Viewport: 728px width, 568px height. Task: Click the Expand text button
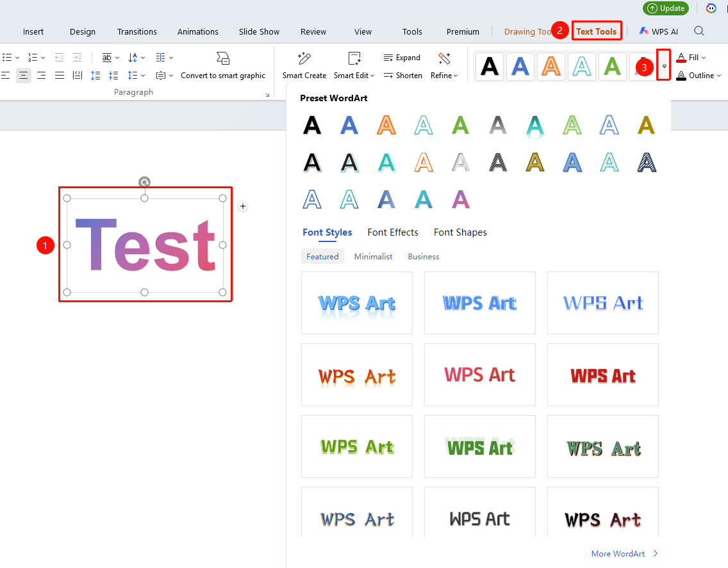[x=402, y=58]
